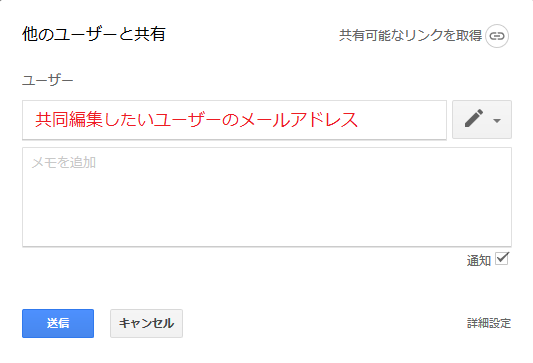Click the キャンセル button

tap(146, 323)
